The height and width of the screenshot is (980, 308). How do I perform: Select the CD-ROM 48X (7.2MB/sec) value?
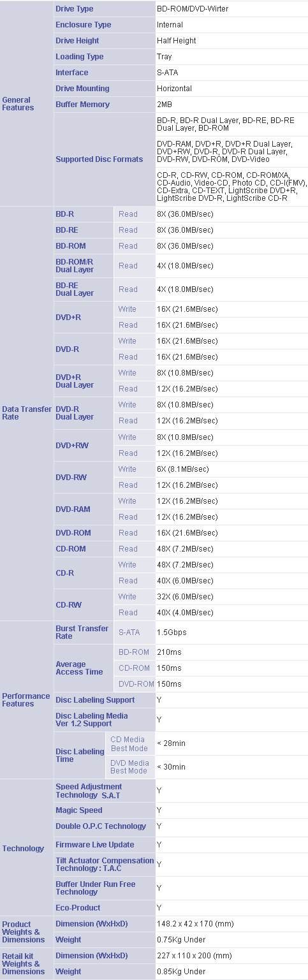[185, 548]
